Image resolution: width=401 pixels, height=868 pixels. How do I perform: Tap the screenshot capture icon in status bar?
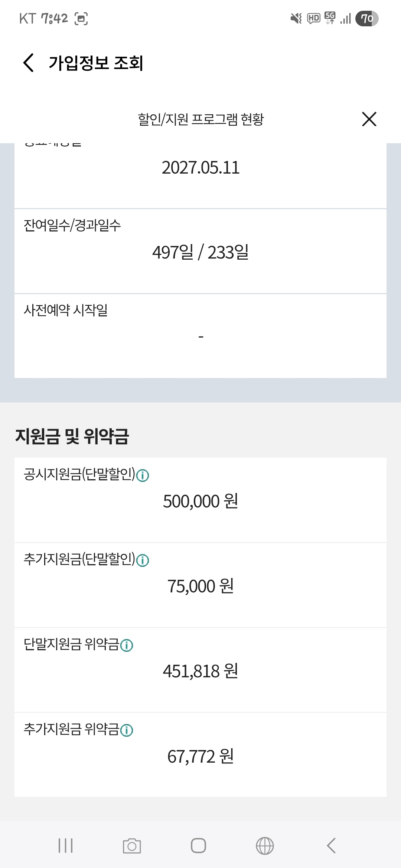point(81,19)
